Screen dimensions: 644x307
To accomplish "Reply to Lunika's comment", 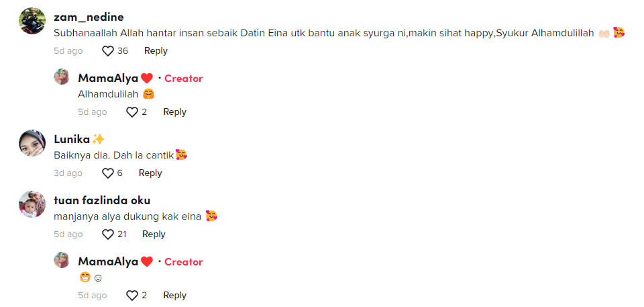I will click(x=150, y=173).
